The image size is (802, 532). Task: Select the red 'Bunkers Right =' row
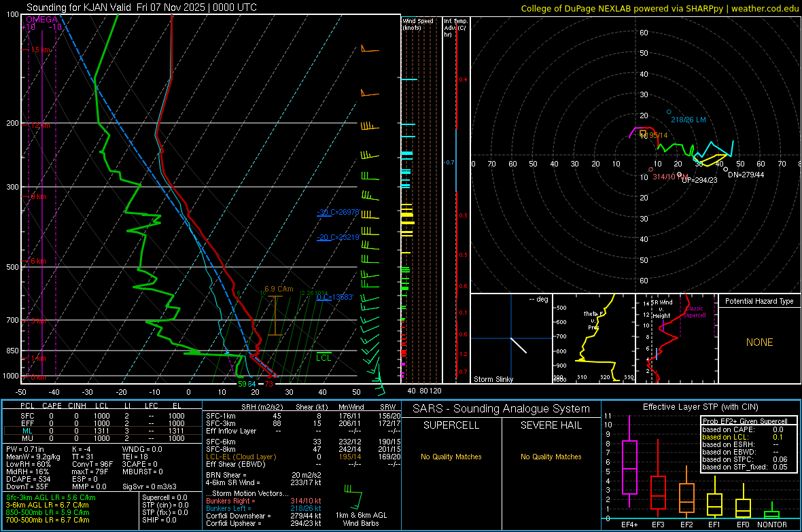click(264, 501)
